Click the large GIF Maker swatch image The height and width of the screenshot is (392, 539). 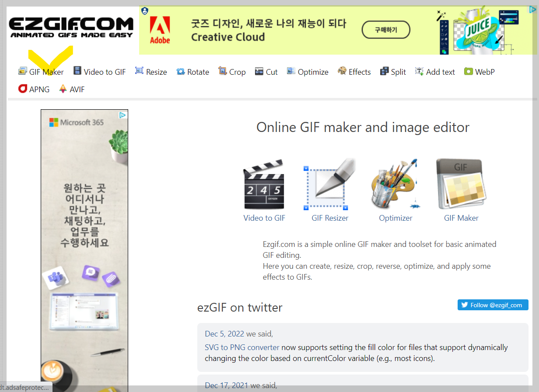pos(461,185)
